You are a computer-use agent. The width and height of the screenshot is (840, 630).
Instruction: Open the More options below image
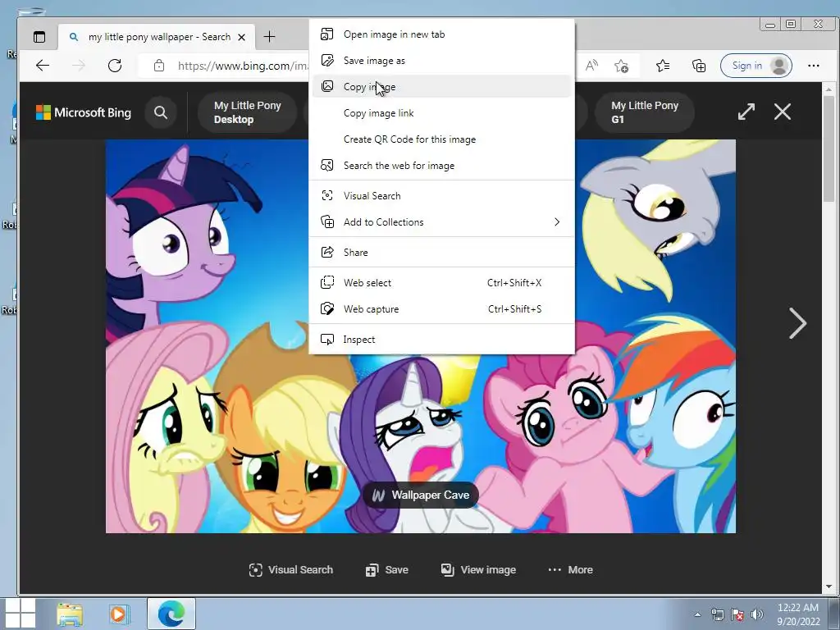571,570
